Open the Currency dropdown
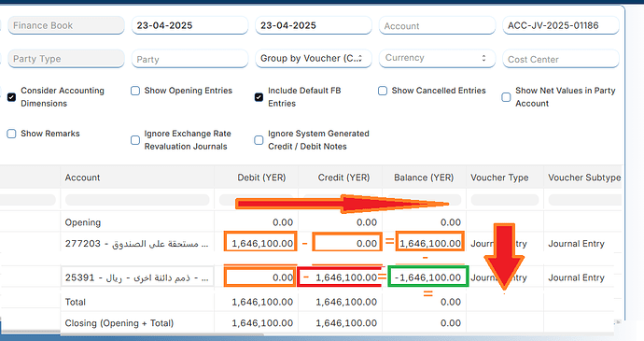Viewport: 644px width, 341px height. point(437,59)
